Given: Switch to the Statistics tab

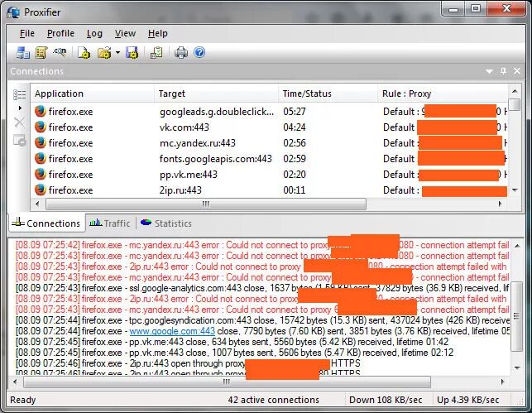Looking at the screenshot, I should (x=166, y=223).
